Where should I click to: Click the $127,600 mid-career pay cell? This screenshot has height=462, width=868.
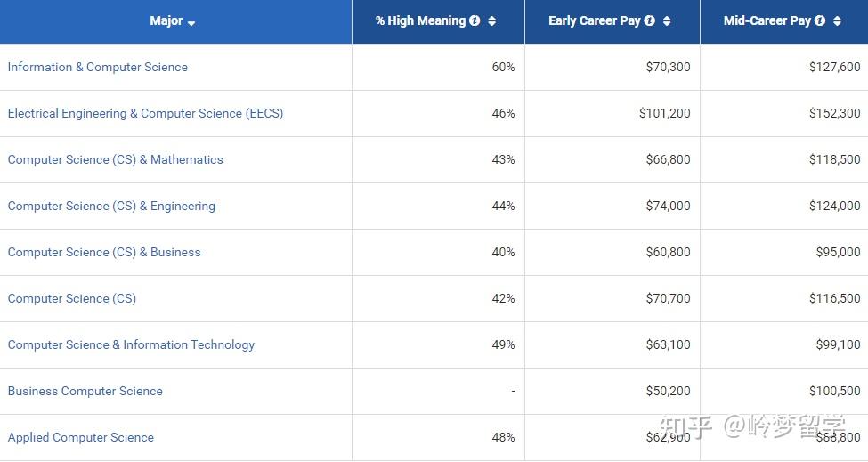pyautogui.click(x=834, y=67)
